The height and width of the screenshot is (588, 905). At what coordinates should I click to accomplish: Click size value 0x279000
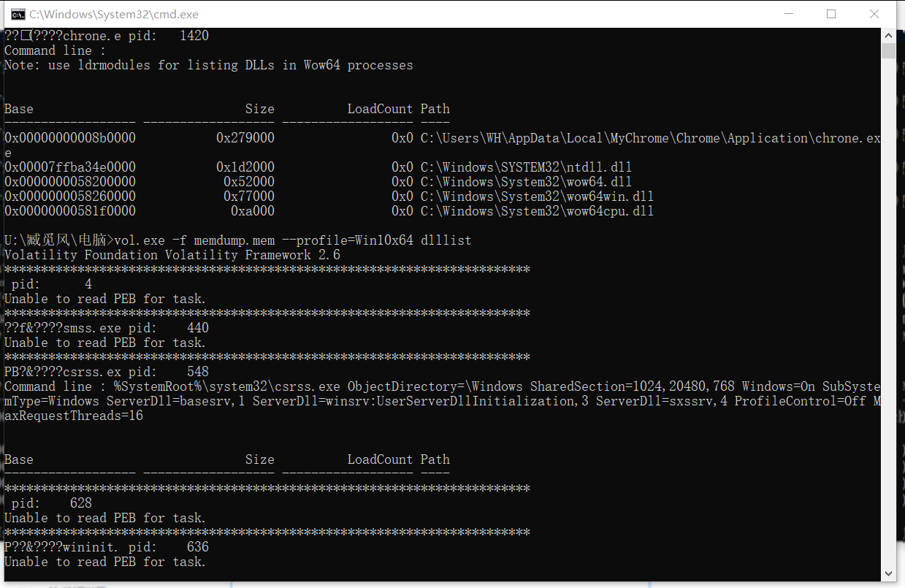[245, 138]
